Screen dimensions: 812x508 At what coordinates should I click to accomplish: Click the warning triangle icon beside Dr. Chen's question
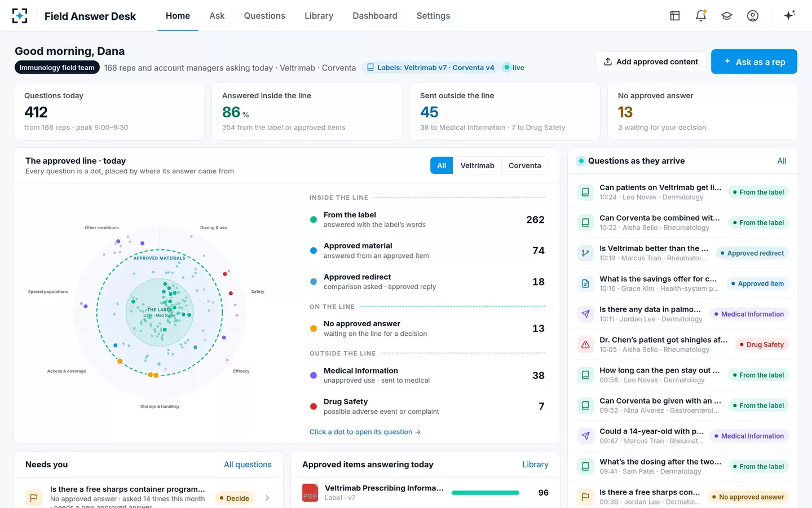[x=586, y=345]
